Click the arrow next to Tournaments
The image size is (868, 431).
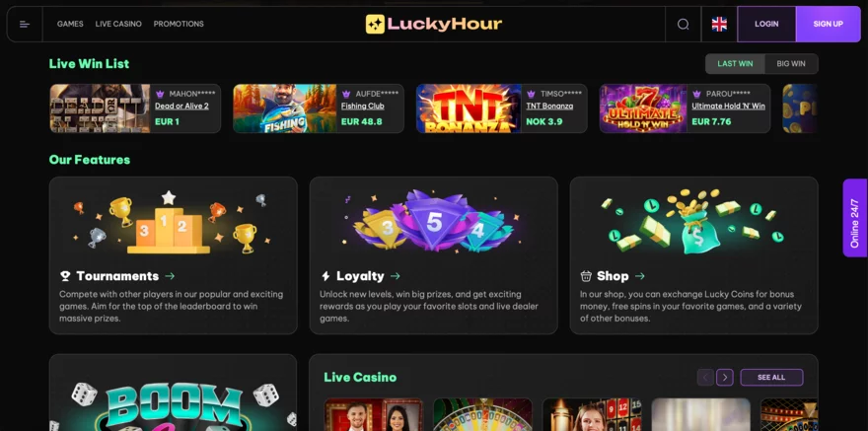[170, 275]
